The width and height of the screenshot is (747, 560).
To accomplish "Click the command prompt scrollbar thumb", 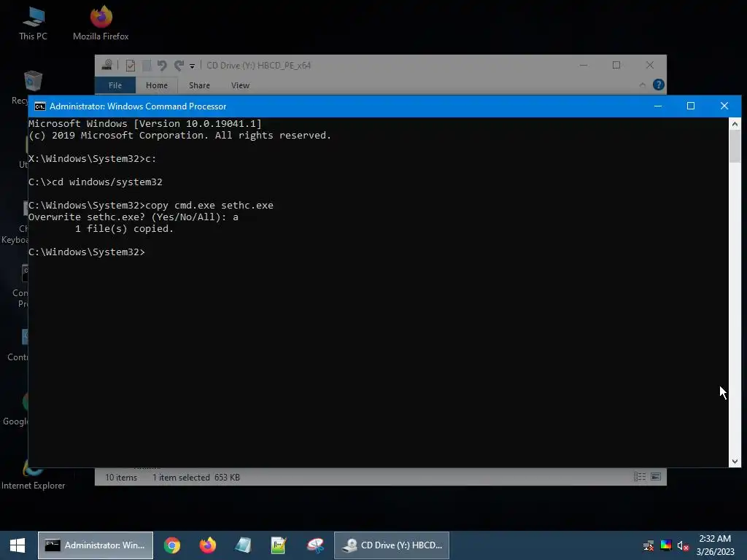I will (735, 147).
